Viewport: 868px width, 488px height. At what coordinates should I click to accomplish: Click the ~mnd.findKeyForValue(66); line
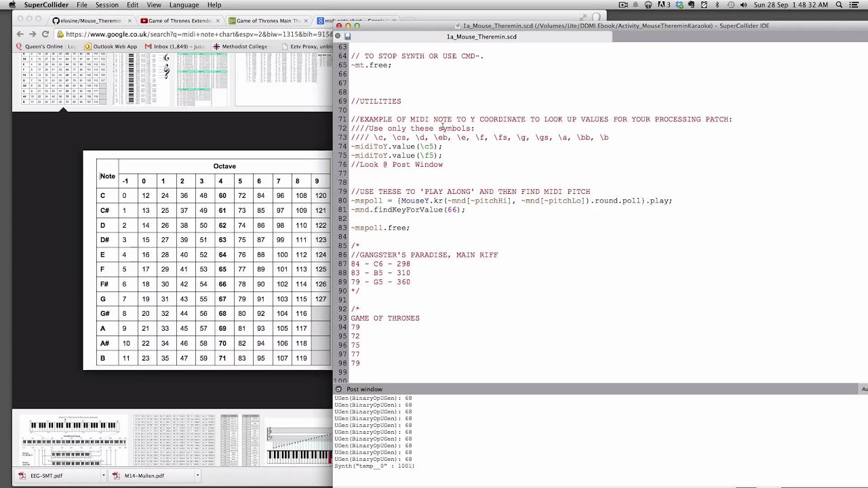tap(408, 209)
